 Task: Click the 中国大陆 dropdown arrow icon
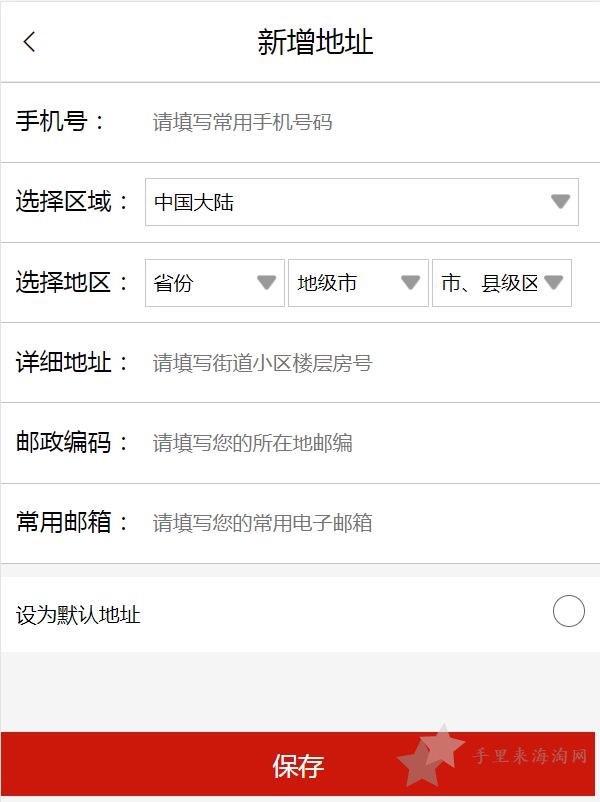[x=561, y=201]
